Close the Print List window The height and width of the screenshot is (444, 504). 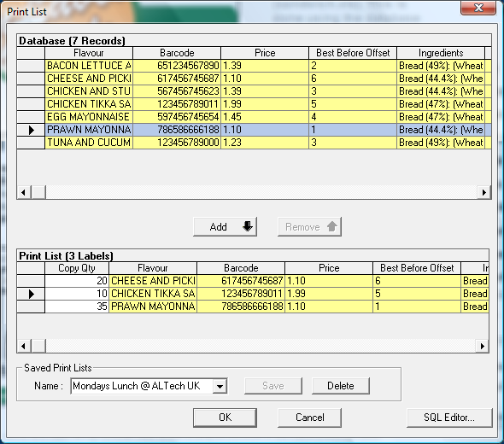tap(478, 8)
